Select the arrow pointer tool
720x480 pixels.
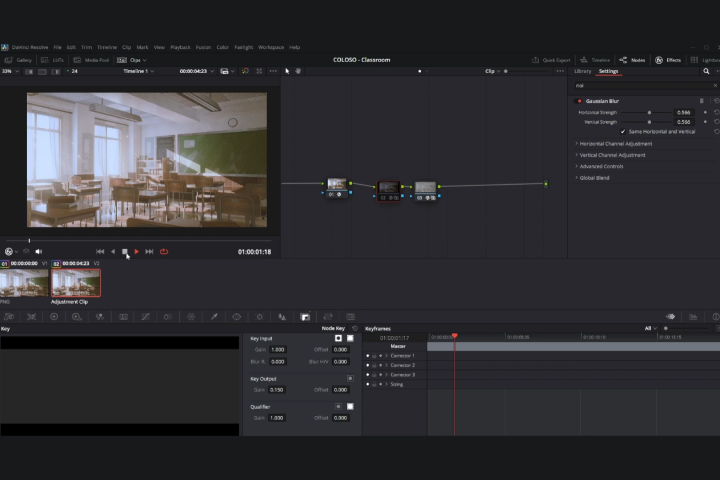pos(287,71)
